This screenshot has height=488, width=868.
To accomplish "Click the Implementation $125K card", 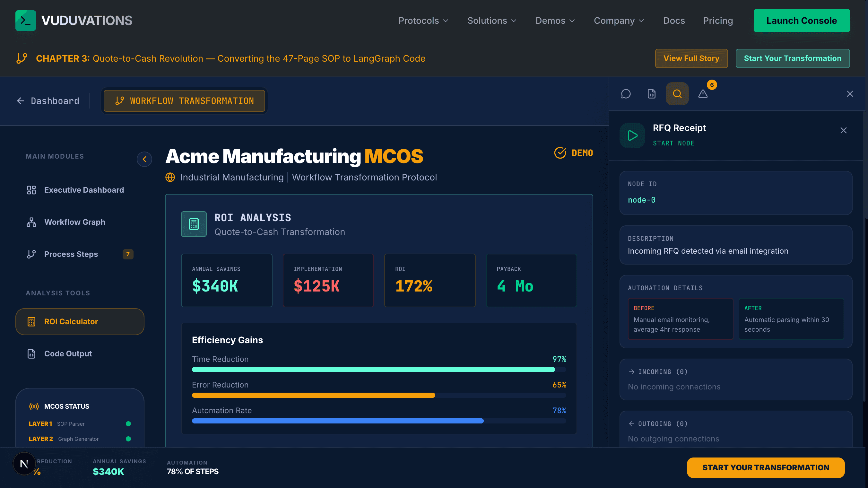I will (x=328, y=280).
